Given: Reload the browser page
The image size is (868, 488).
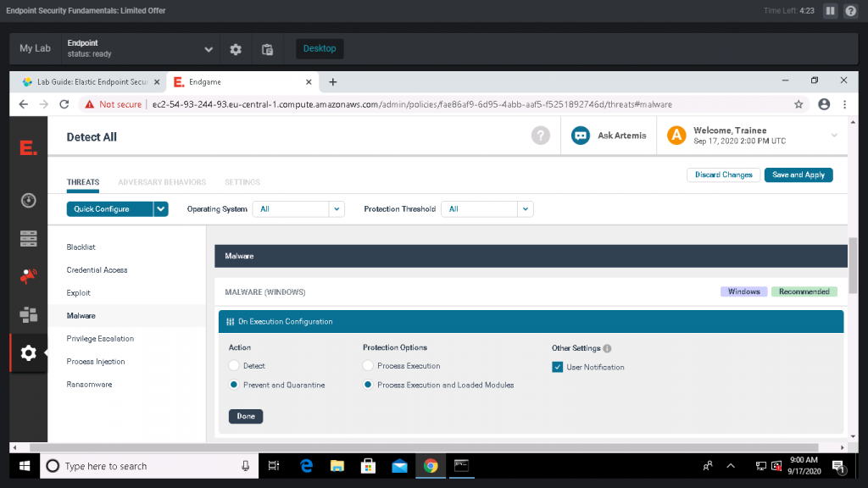Looking at the screenshot, I should tap(64, 104).
